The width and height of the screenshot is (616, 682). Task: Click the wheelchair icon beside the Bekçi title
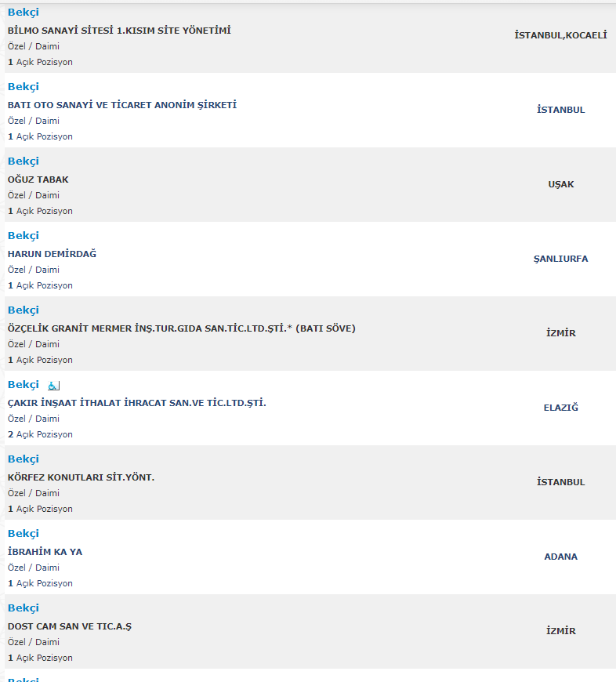point(53,386)
